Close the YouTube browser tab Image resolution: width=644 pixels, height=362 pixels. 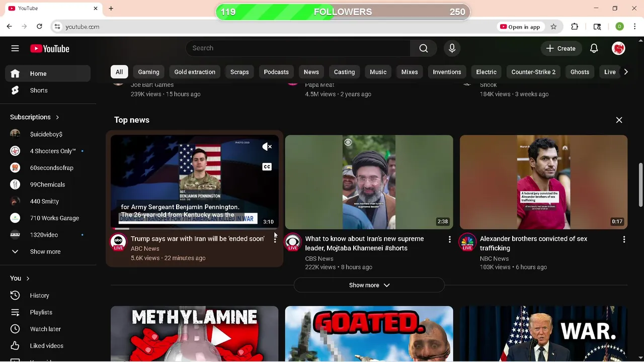[x=96, y=9]
